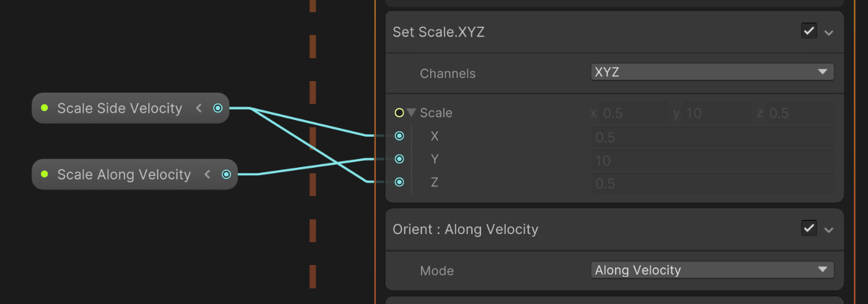Viewport: 868px width, 304px height.
Task: Open the Channels XYZ dropdown
Action: (712, 72)
